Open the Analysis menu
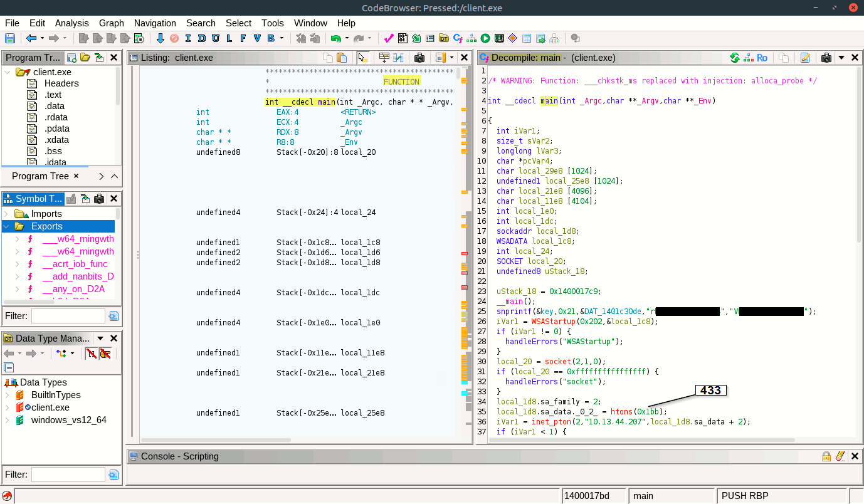 tap(72, 23)
